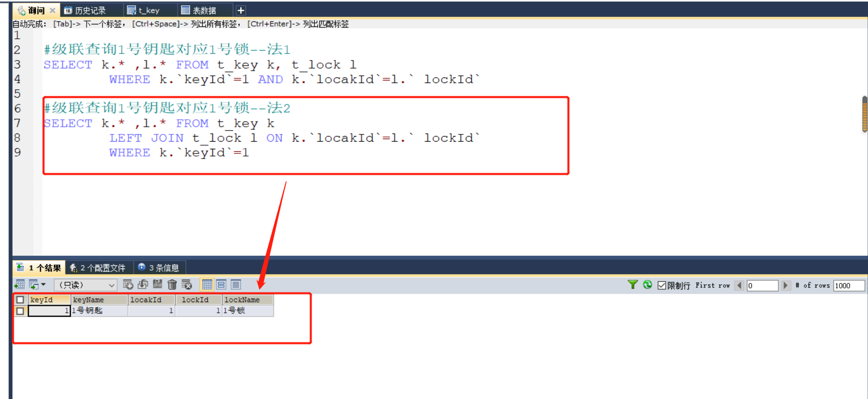Viewport: 868px width, 399px height.
Task: Click the WHERE keyword on line 9
Action: pos(130,152)
